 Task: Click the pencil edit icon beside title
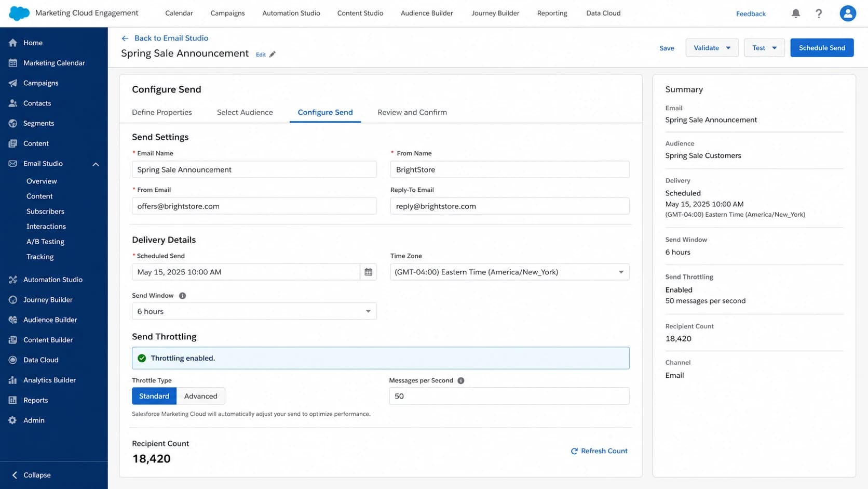[273, 55]
